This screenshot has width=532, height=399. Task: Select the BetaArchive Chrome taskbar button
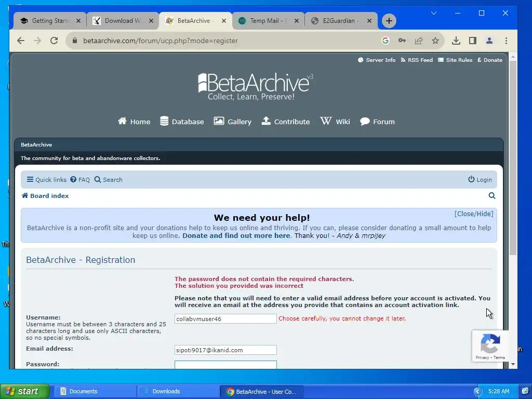click(x=261, y=392)
